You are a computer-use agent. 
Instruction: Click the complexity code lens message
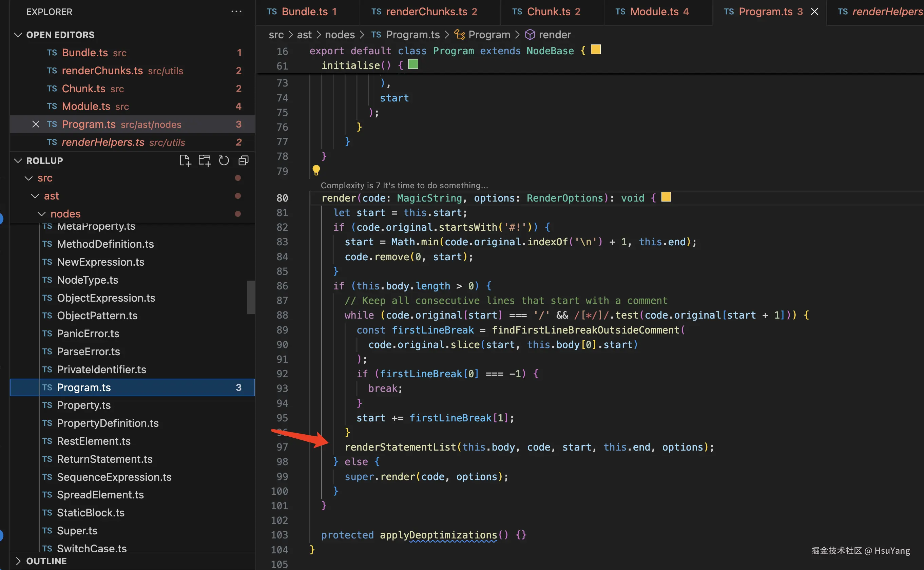(404, 186)
